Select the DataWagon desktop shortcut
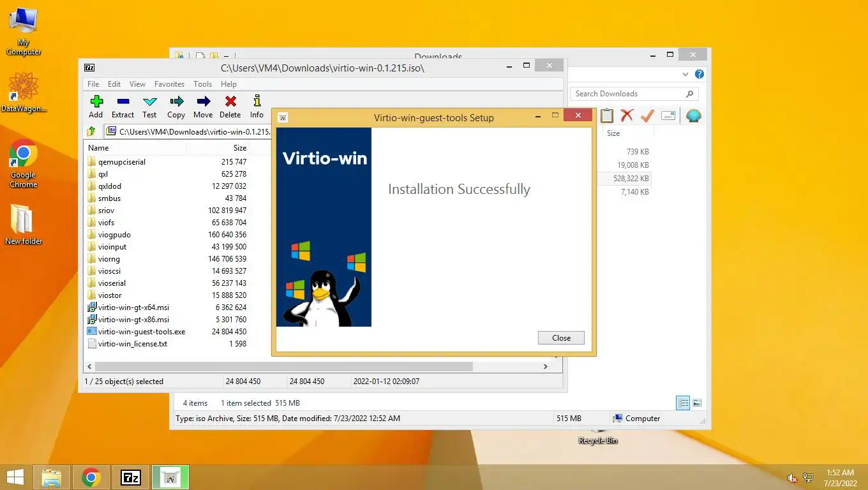Screen dimensions: 868x490 pyautogui.click(x=24, y=93)
